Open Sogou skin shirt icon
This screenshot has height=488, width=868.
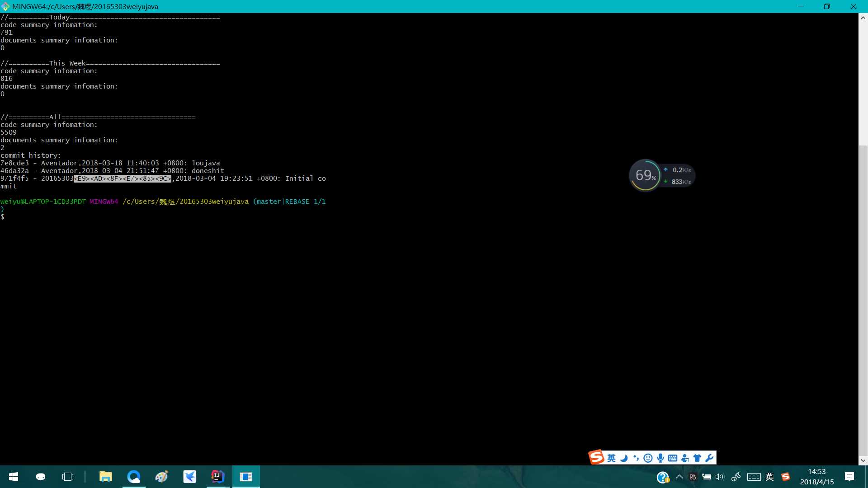[697, 458]
